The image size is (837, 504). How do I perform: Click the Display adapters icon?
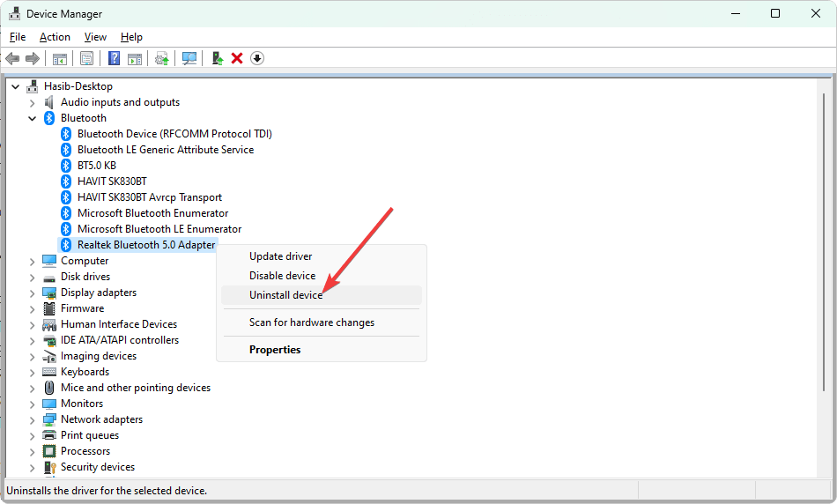point(49,293)
